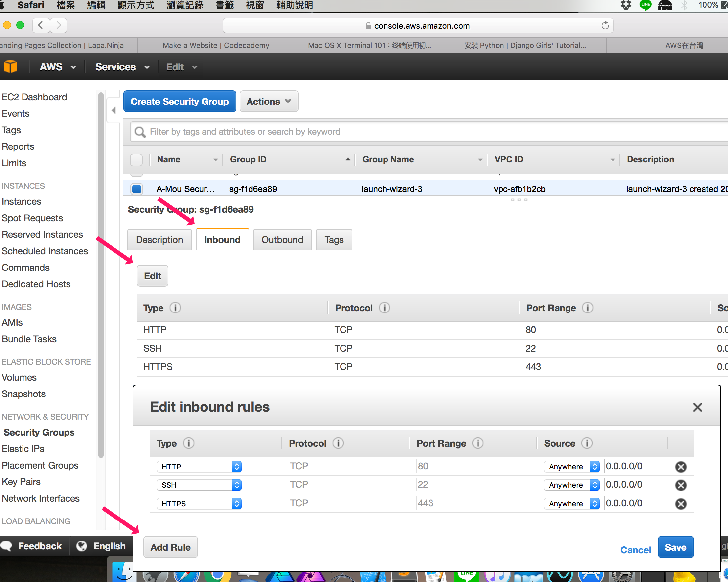Open Key Pairs in the sidebar

[x=21, y=482]
